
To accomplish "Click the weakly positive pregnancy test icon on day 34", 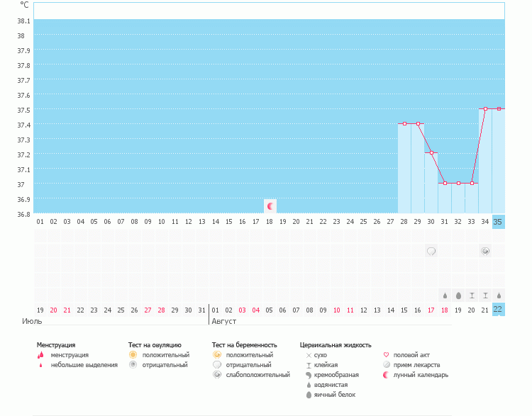I will tap(485, 251).
